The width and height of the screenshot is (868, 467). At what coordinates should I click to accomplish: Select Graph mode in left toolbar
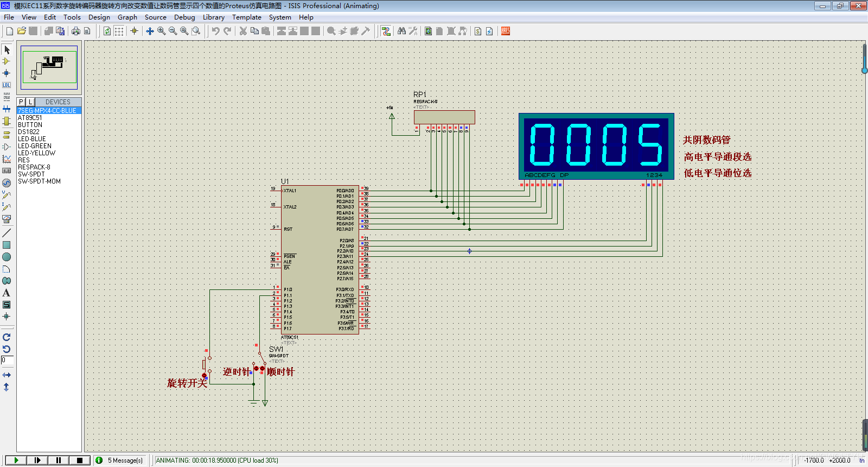[x=7, y=159]
